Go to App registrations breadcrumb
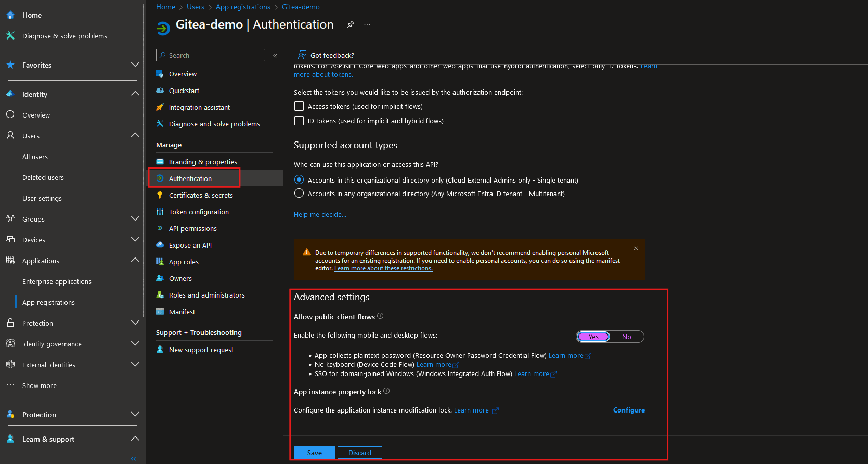 point(243,7)
